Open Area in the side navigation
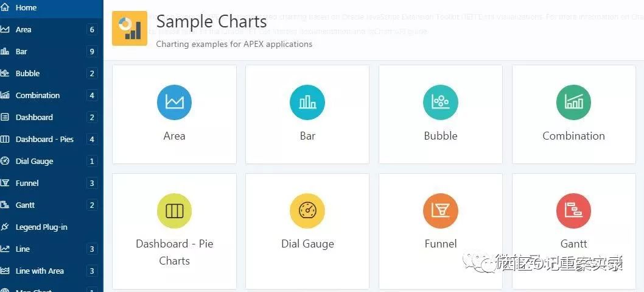The image size is (644, 292). [23, 29]
